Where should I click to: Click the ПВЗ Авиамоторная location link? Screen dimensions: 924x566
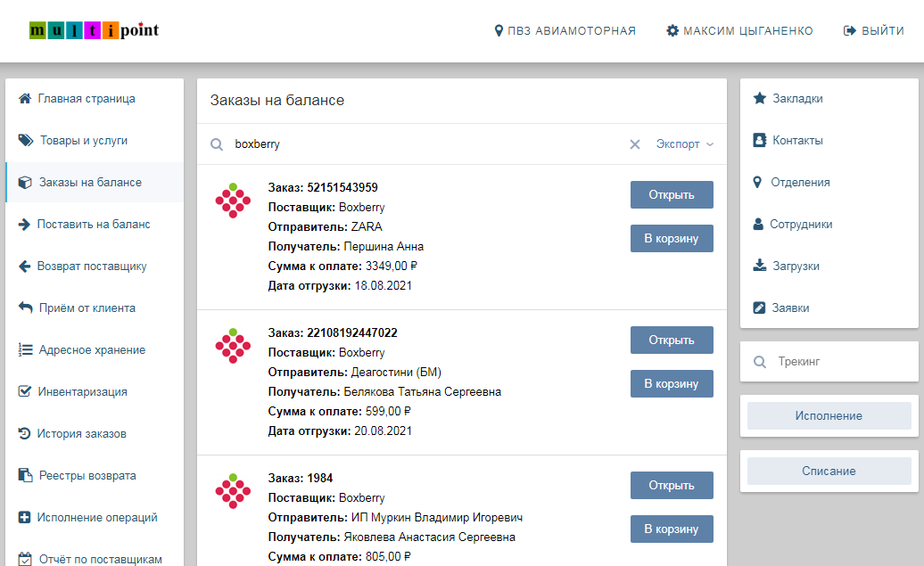565,30
